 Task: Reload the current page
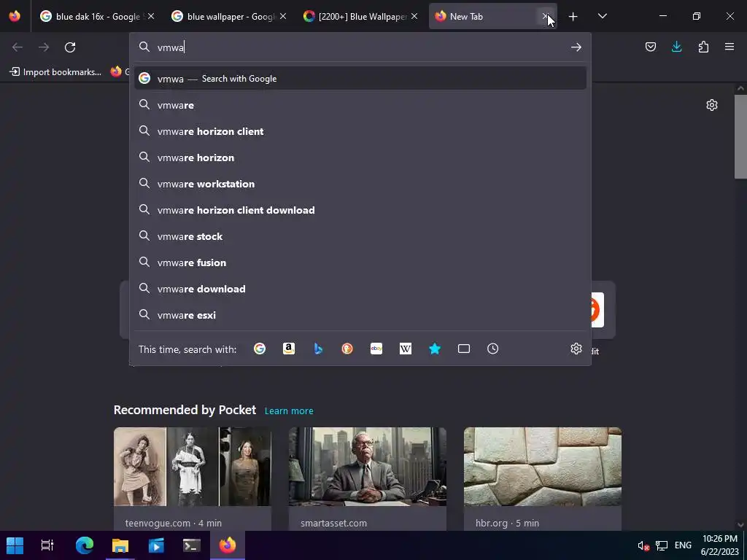point(70,47)
